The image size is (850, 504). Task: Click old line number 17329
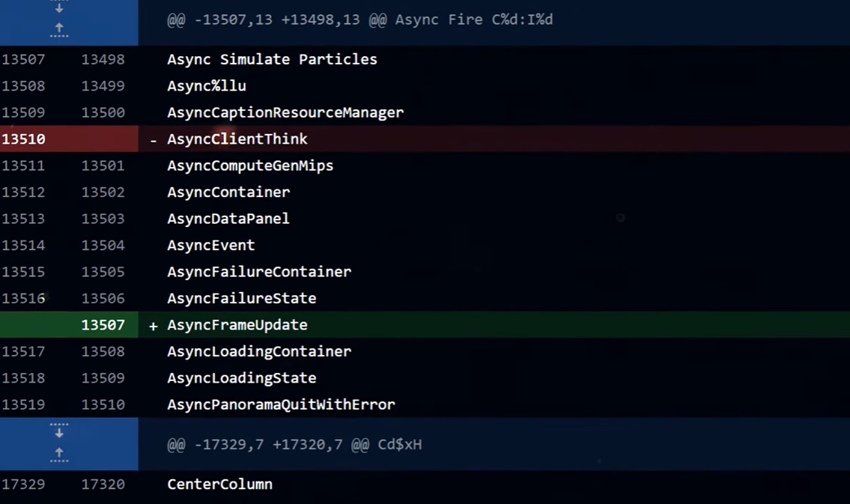point(23,484)
